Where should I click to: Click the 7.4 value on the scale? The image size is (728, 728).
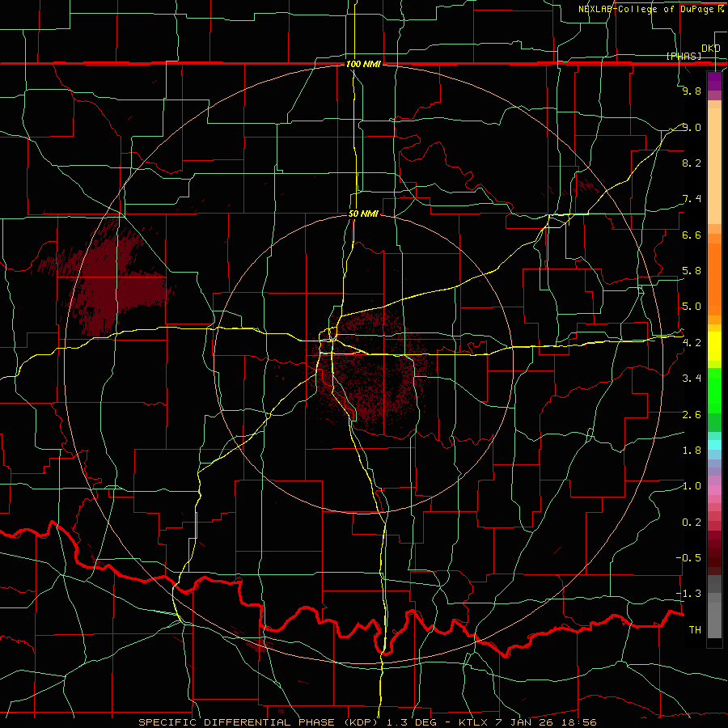[x=692, y=199]
